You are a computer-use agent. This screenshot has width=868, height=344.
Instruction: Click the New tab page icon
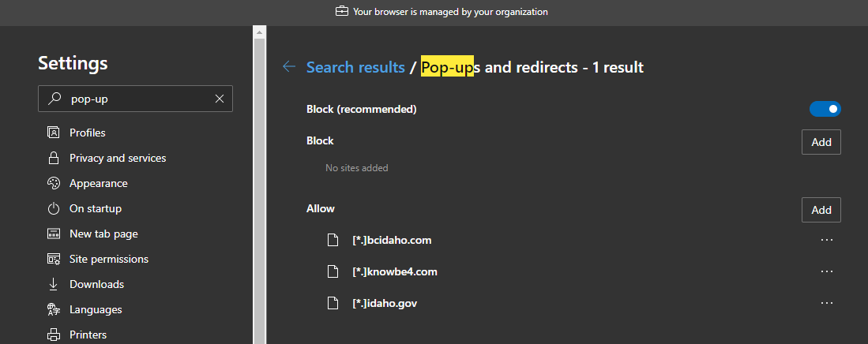coord(54,234)
